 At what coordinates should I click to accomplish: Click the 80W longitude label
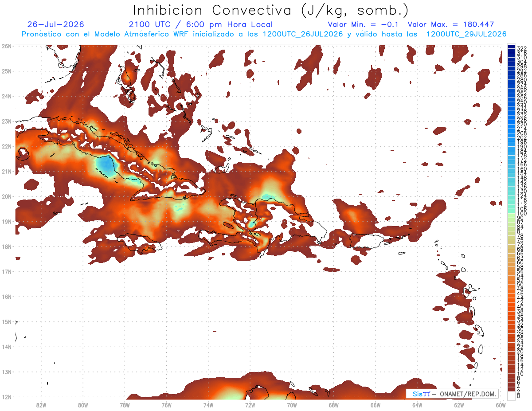[82, 405]
